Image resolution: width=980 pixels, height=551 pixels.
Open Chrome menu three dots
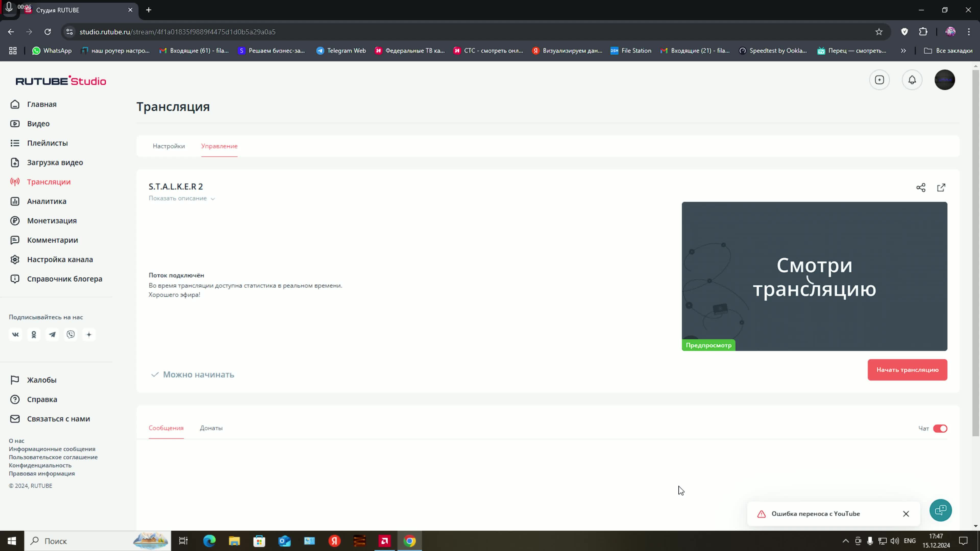(x=969, y=32)
